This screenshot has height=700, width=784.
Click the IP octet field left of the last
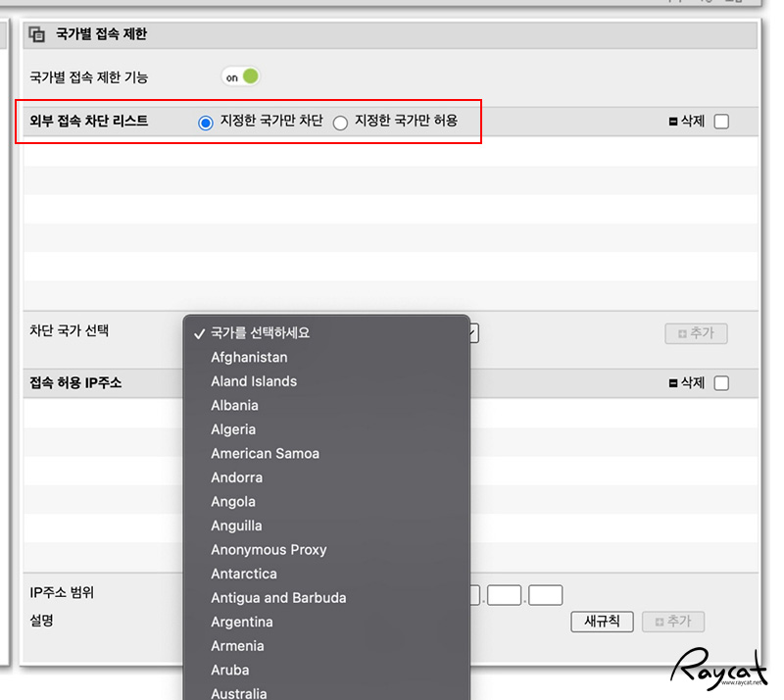(x=505, y=595)
